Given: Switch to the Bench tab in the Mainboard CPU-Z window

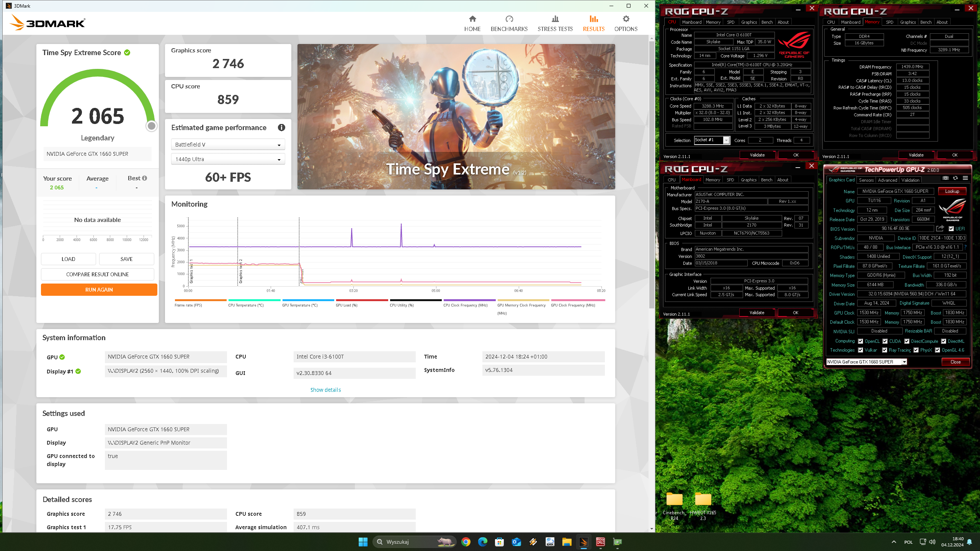Looking at the screenshot, I should [766, 180].
